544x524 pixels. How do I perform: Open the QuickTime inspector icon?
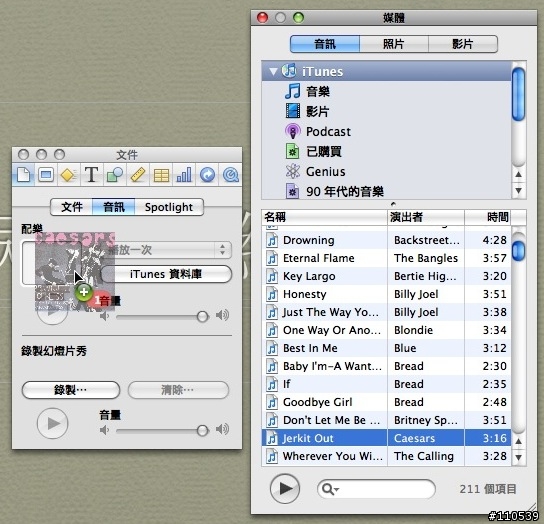click(230, 175)
